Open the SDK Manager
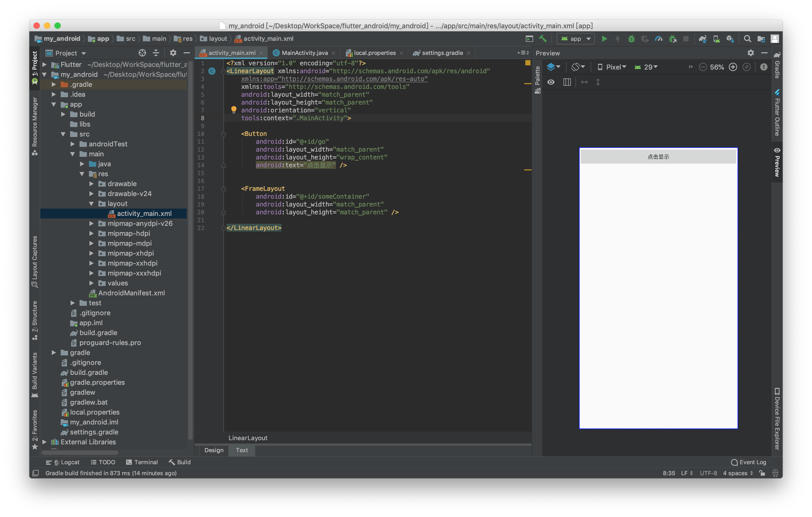This screenshot has width=812, height=517. coord(730,39)
